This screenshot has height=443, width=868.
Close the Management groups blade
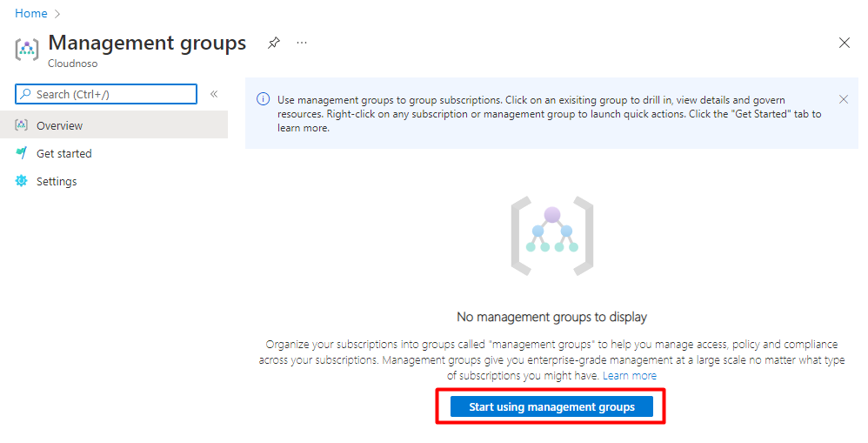coord(844,43)
